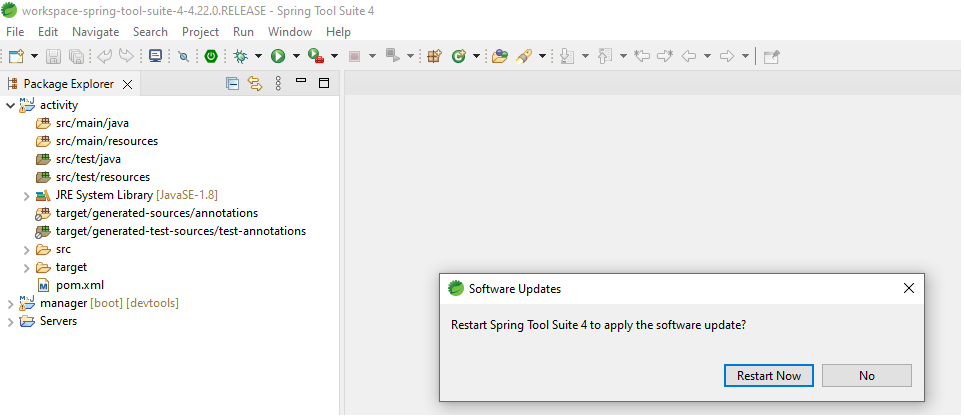Click the New Java Class green C icon
Screen dimensions: 964x417
[459, 56]
